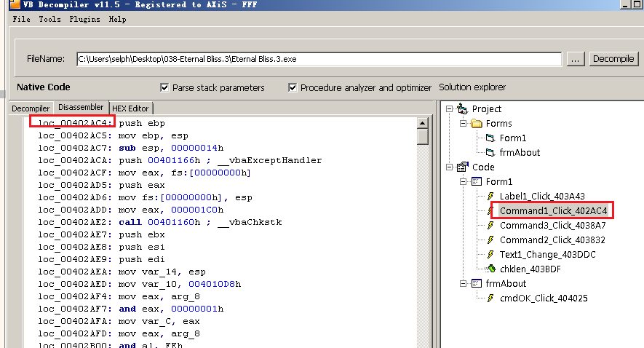644x348 pixels.
Task: Click the disassembly scrollbar up arrow
Action: coord(423,122)
